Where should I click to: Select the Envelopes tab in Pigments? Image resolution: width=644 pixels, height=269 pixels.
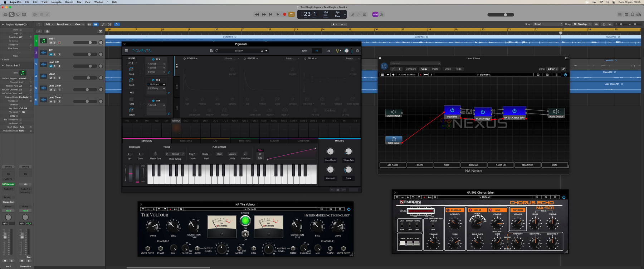(x=186, y=141)
